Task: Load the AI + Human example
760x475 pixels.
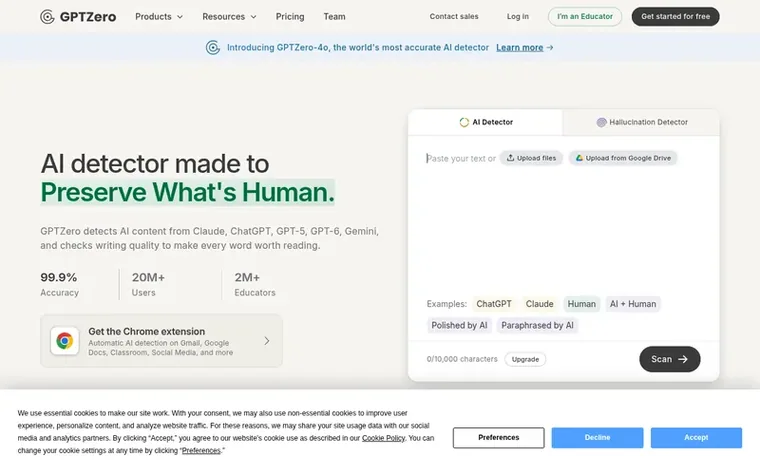Action: point(633,304)
